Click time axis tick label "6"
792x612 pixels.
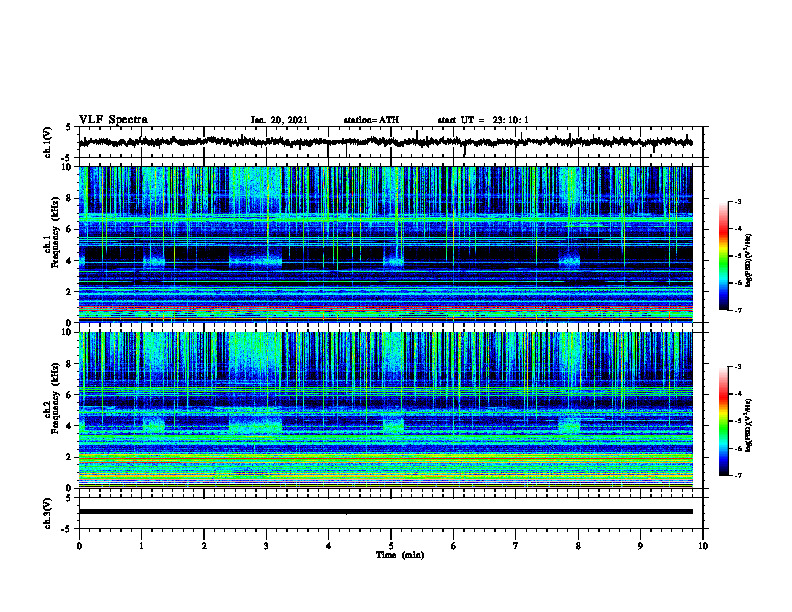[453, 546]
